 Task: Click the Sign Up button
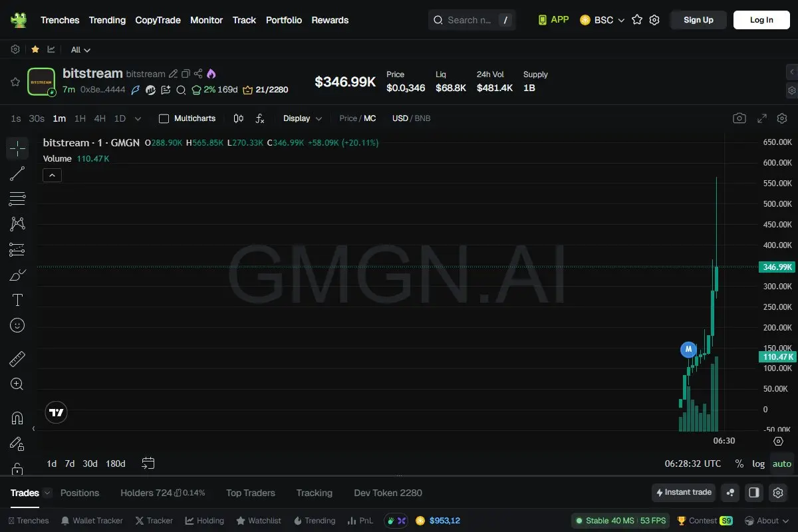pyautogui.click(x=698, y=20)
